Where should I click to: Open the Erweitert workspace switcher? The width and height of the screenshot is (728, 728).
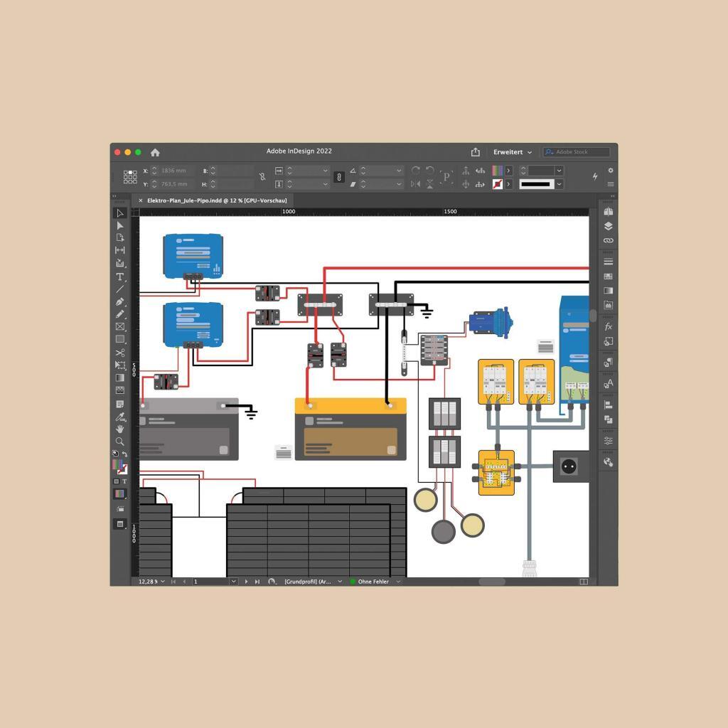(512, 152)
